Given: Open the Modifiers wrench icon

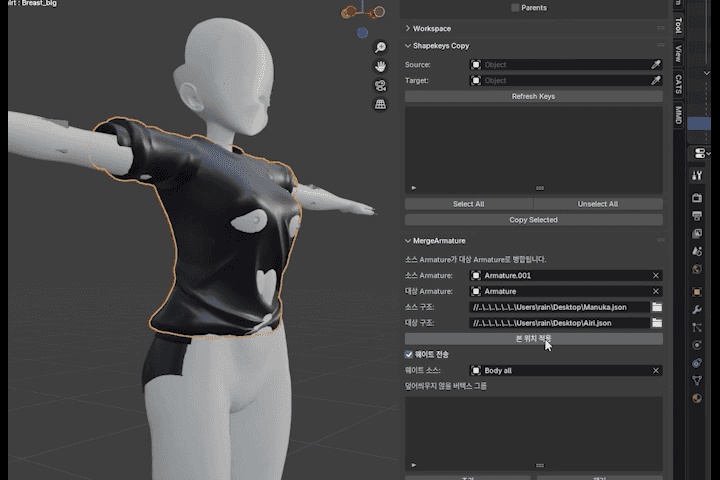Looking at the screenshot, I should coord(697,310).
